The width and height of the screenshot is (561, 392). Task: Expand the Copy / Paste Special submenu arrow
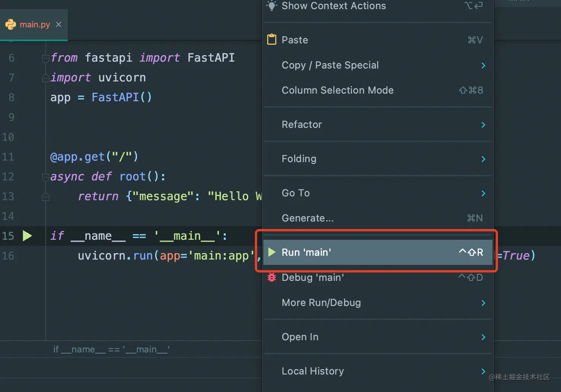tap(483, 65)
